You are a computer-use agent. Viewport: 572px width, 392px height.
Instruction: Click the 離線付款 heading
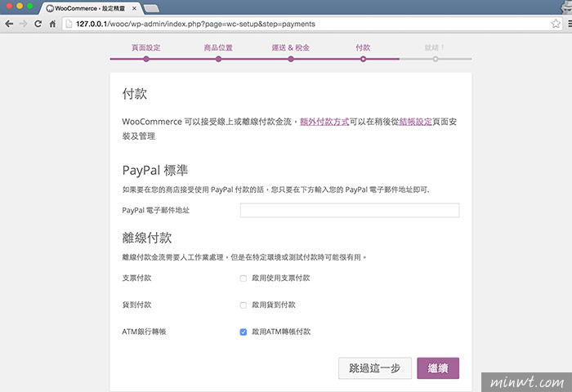pyautogui.click(x=146, y=238)
